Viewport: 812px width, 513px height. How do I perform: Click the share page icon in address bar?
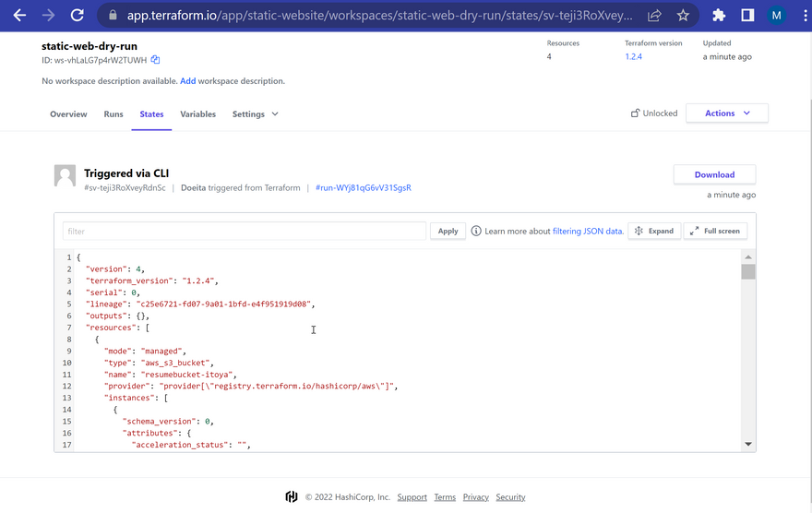[654, 16]
